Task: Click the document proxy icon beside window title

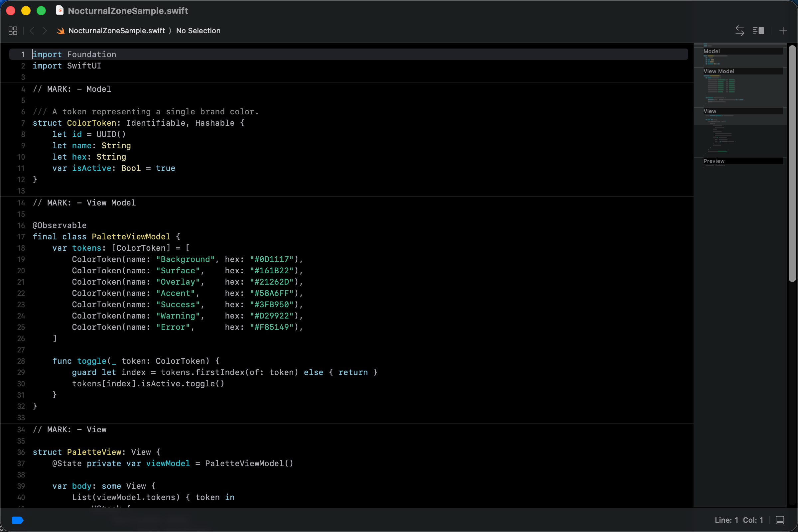Action: click(60, 11)
